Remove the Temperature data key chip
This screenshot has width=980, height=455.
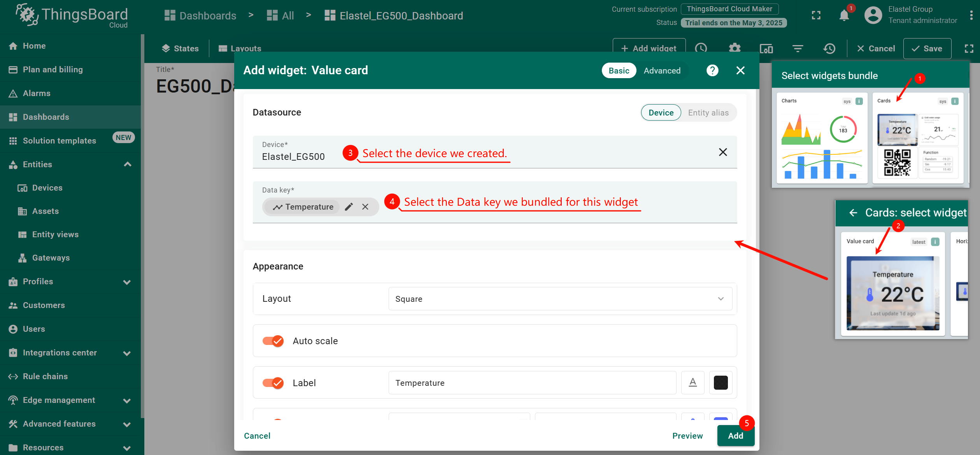point(365,207)
